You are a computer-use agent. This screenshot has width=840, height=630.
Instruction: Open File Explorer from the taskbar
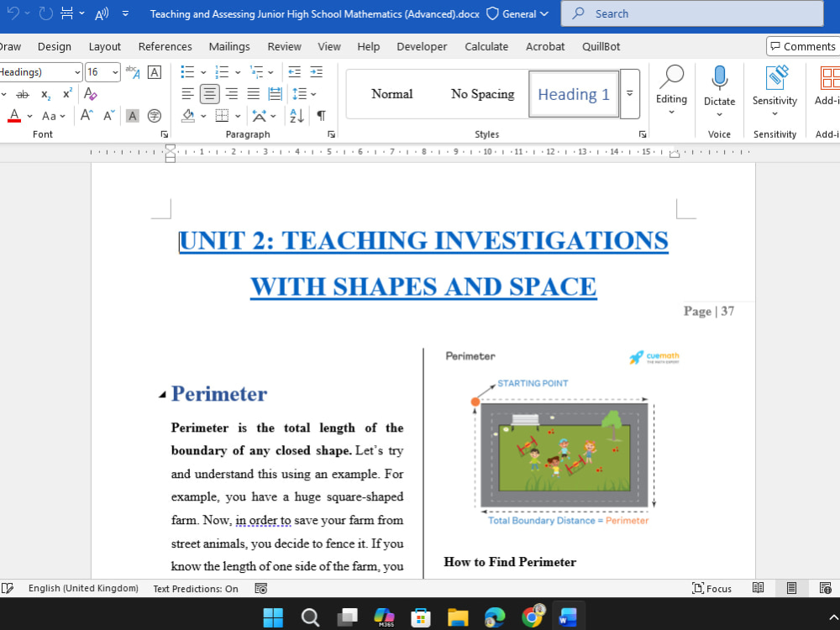458,617
